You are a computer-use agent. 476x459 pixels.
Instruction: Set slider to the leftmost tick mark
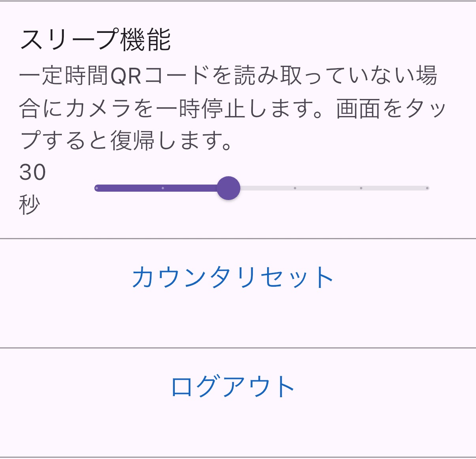coord(97,188)
